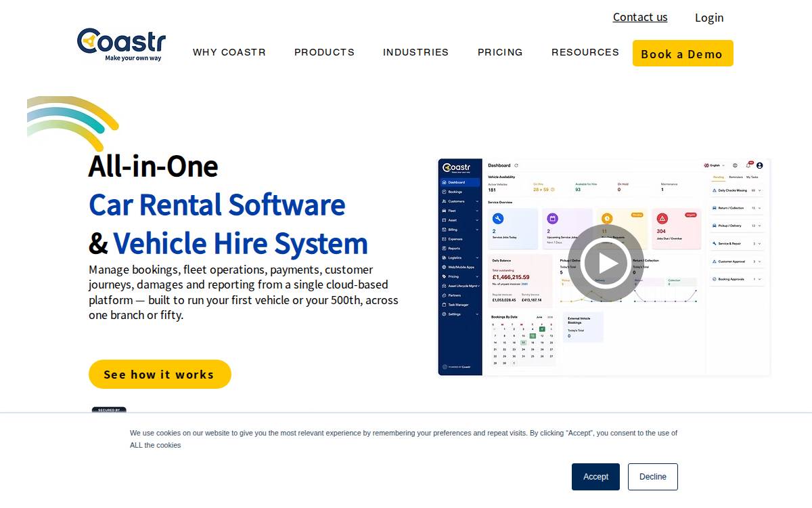This screenshot has width=812, height=508.
Task: Expand Service & Repair task row
Action: 738,243
